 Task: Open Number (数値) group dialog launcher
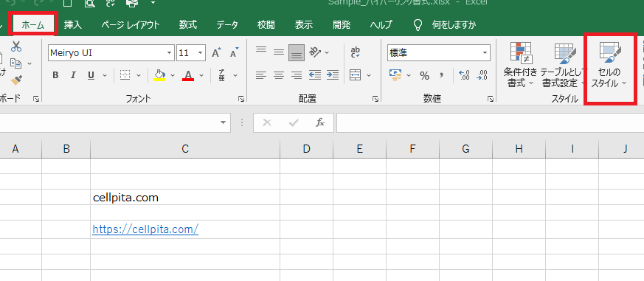[491, 99]
